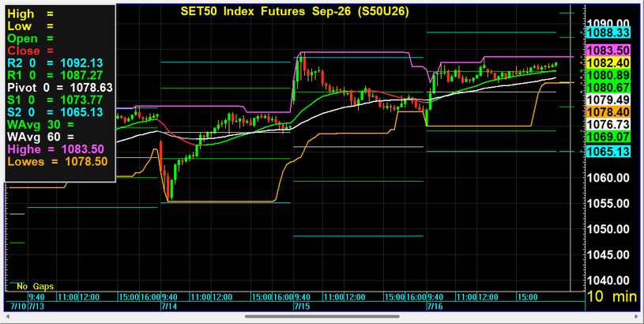Click the 'No Gaps' label
Screen dimensions: 644x324
pyautogui.click(x=35, y=286)
